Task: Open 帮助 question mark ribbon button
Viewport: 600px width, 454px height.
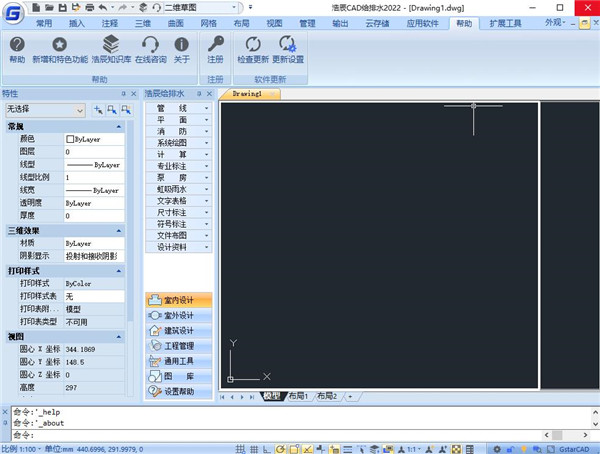Action: 17,50
